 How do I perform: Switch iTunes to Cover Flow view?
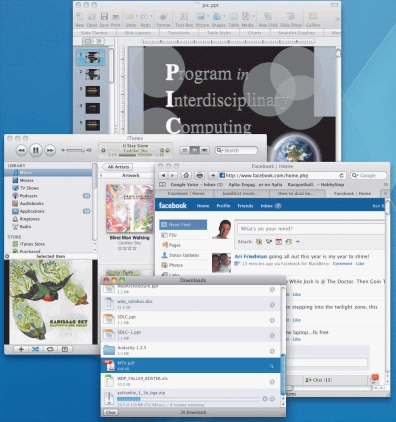(204, 150)
